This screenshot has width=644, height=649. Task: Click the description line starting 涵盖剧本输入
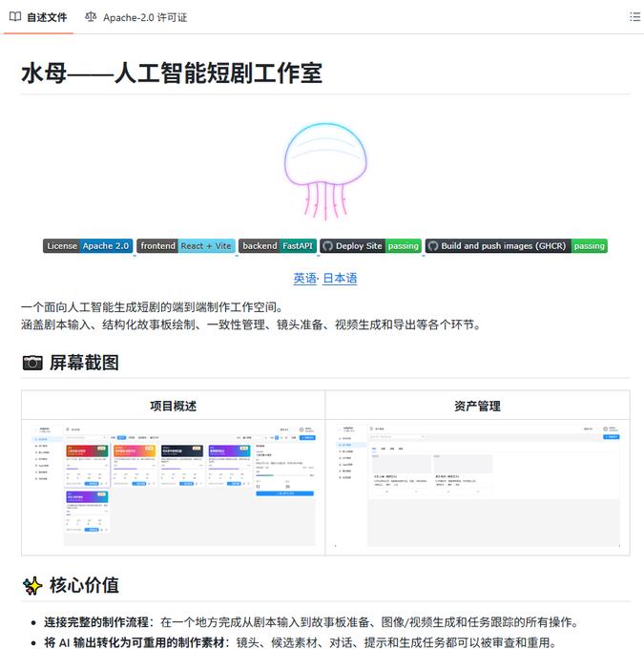point(252,324)
